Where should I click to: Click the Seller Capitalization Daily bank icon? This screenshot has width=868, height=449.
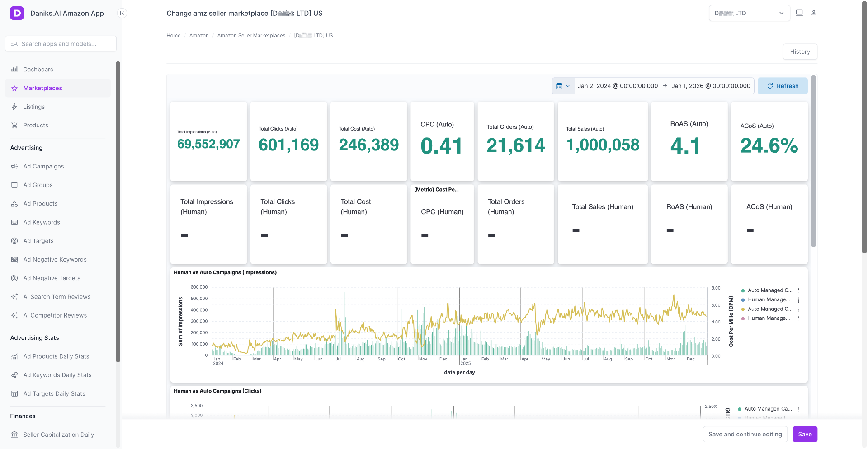[14, 435]
